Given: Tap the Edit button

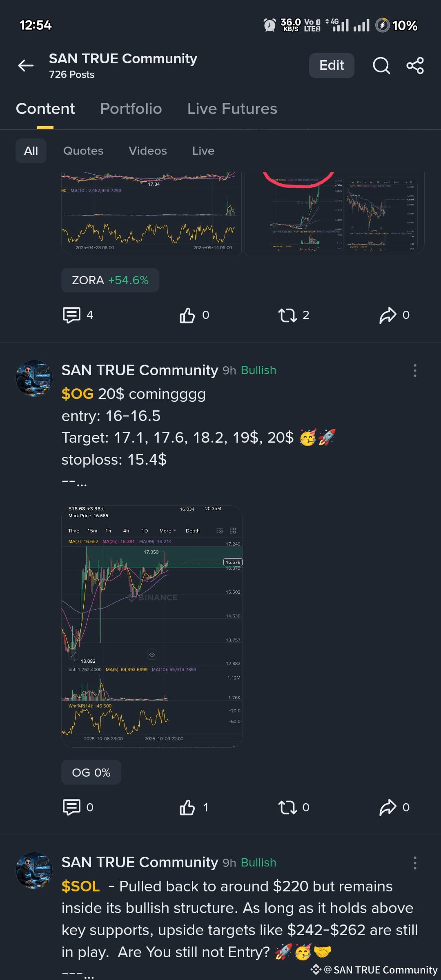Looking at the screenshot, I should tap(332, 65).
